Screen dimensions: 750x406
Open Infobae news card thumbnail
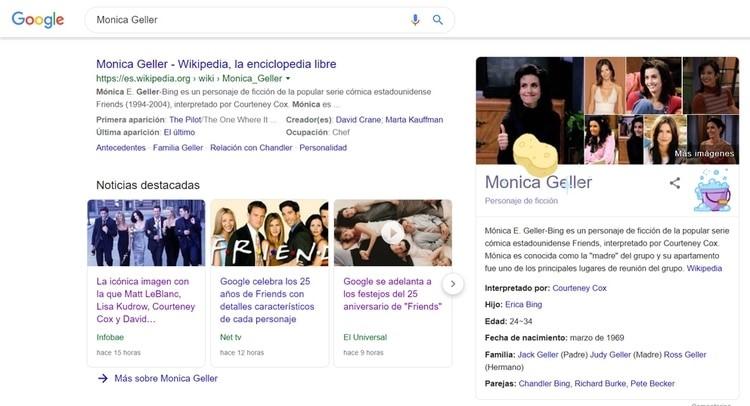(x=146, y=233)
